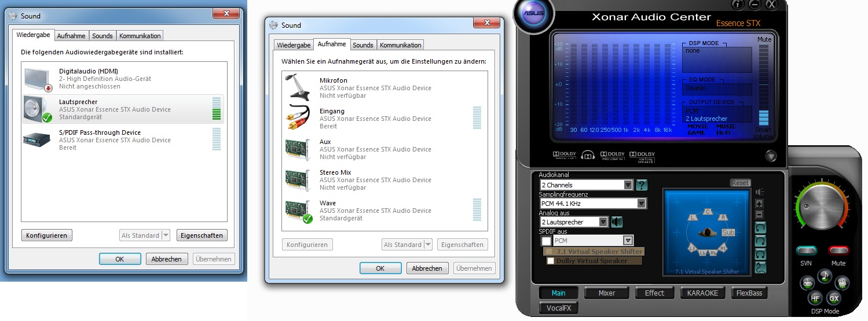Click the info button in Xonar title bar
The width and height of the screenshot is (868, 321).
click(738, 4)
